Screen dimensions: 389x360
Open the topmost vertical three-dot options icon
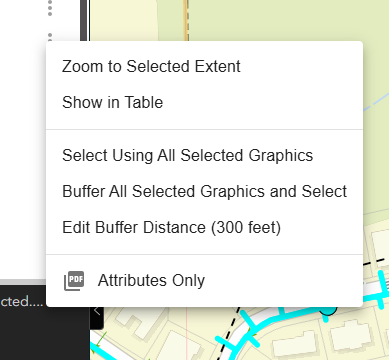(x=50, y=8)
